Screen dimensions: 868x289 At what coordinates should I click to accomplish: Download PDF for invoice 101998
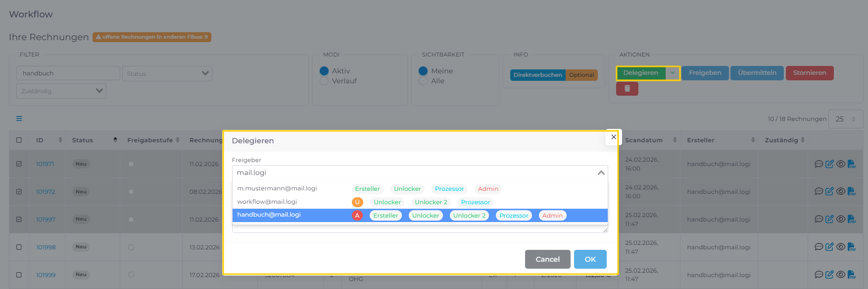tap(851, 247)
